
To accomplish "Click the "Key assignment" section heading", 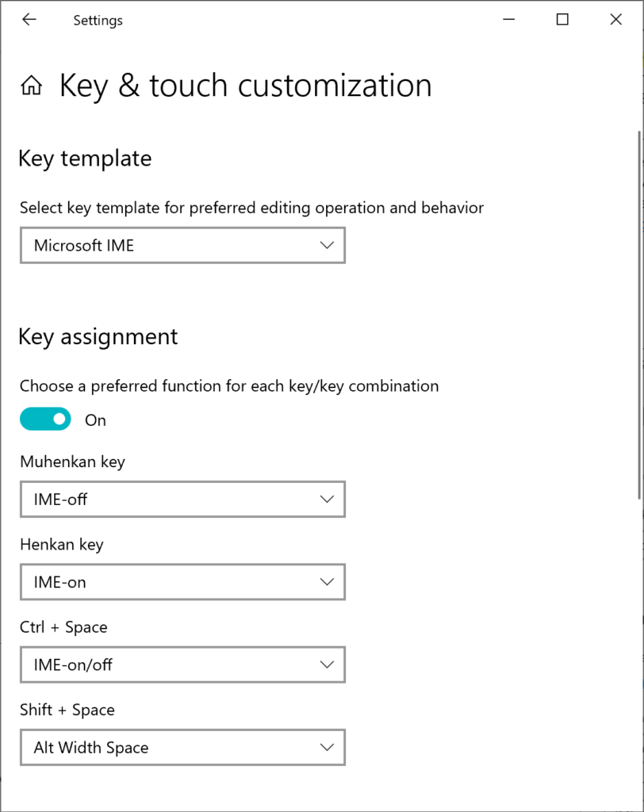I will coord(98,336).
